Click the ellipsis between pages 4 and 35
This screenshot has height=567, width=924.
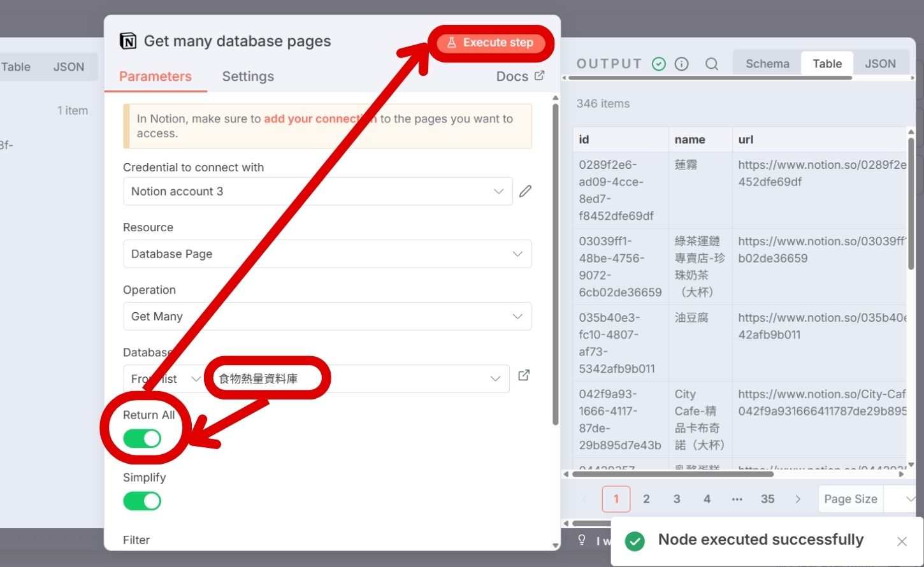[737, 499]
